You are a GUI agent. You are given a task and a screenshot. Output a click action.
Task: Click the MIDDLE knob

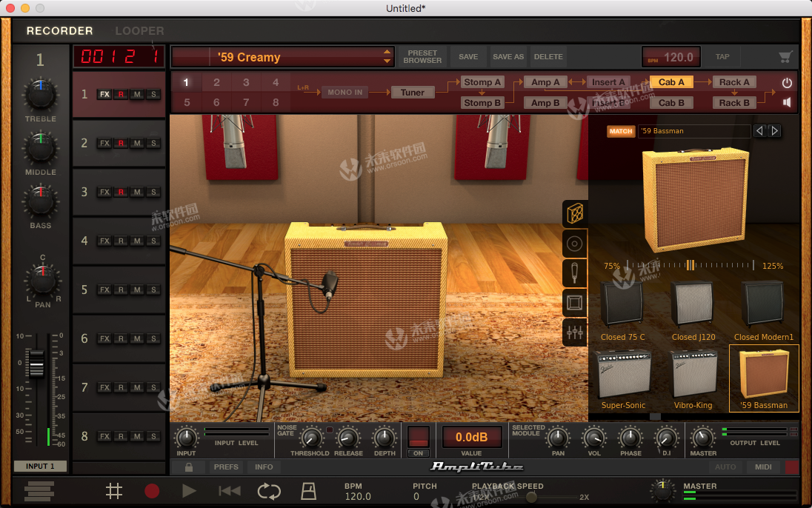point(41,148)
